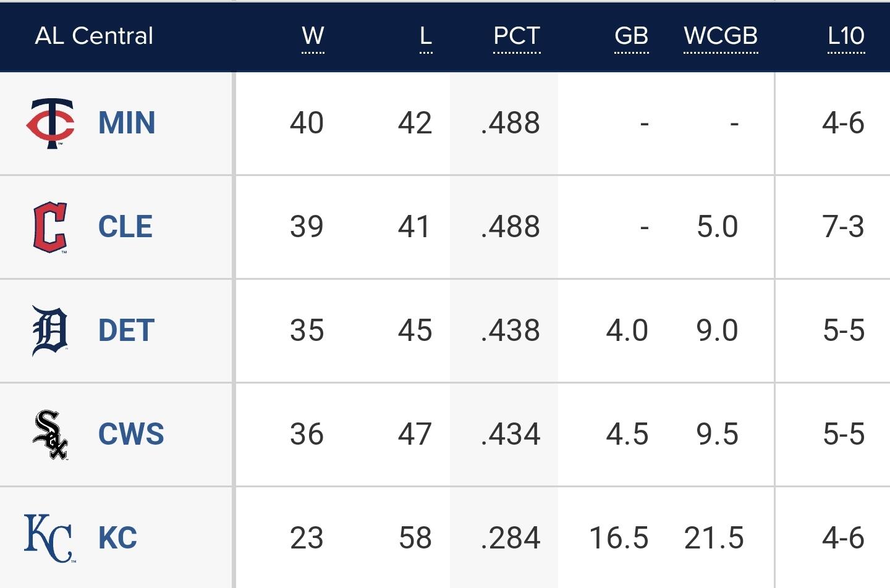The image size is (890, 588).
Task: Click the Minnesota Twins logo icon
Action: [50, 124]
